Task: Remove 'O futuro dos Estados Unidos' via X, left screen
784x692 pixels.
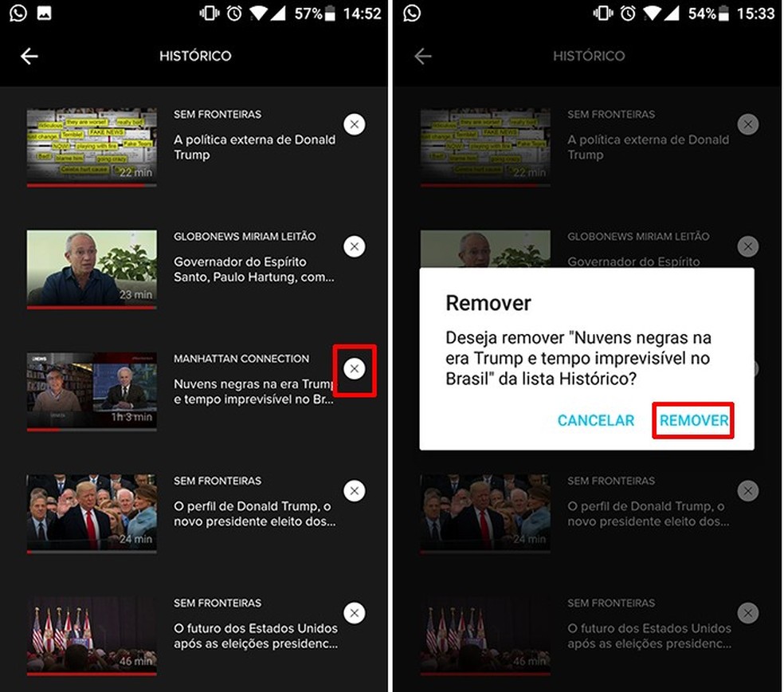Action: (x=355, y=613)
